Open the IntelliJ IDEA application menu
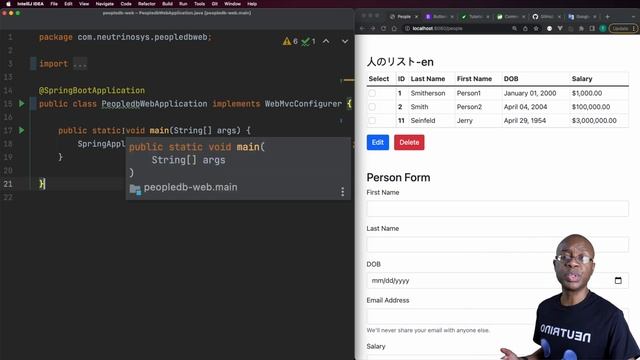This screenshot has width=640, height=360. [x=30, y=4]
